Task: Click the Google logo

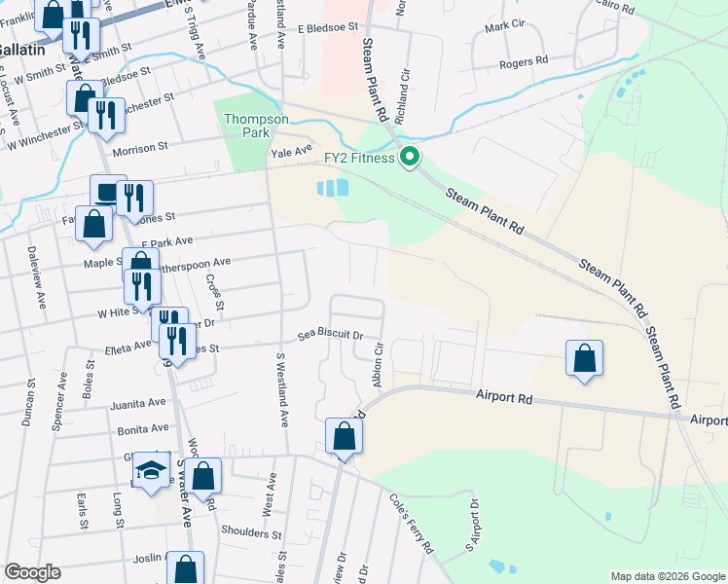Action: (32, 572)
